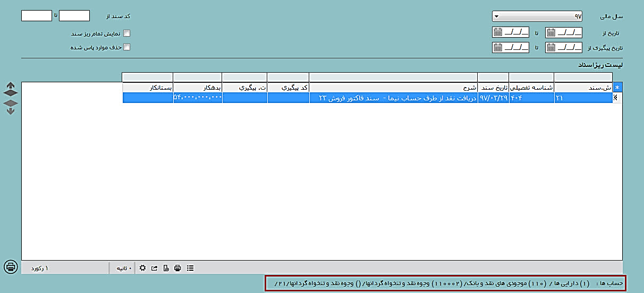
Task: Go to next record with the lower triangle
Action: point(11,102)
